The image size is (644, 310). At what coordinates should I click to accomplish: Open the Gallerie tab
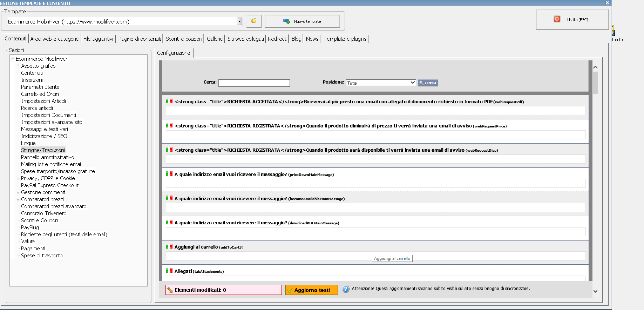coord(215,39)
